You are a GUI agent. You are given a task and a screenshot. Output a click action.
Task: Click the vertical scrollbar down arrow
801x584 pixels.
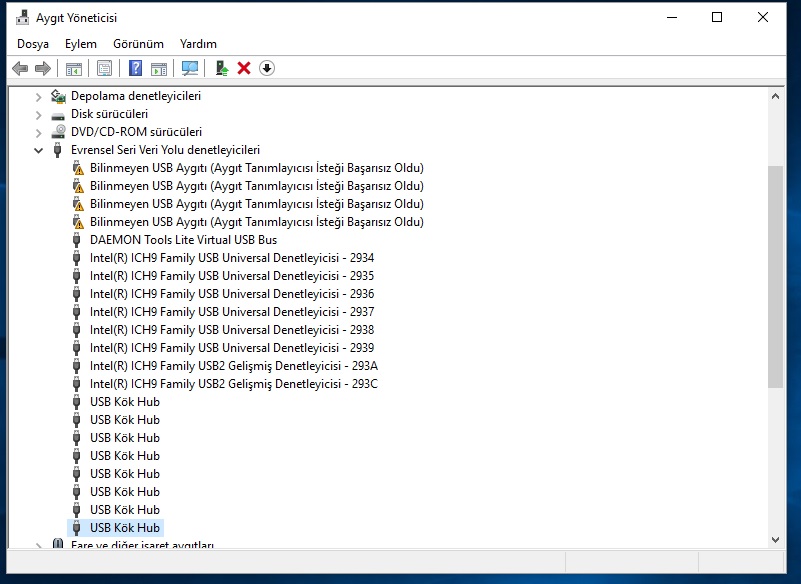(x=775, y=539)
